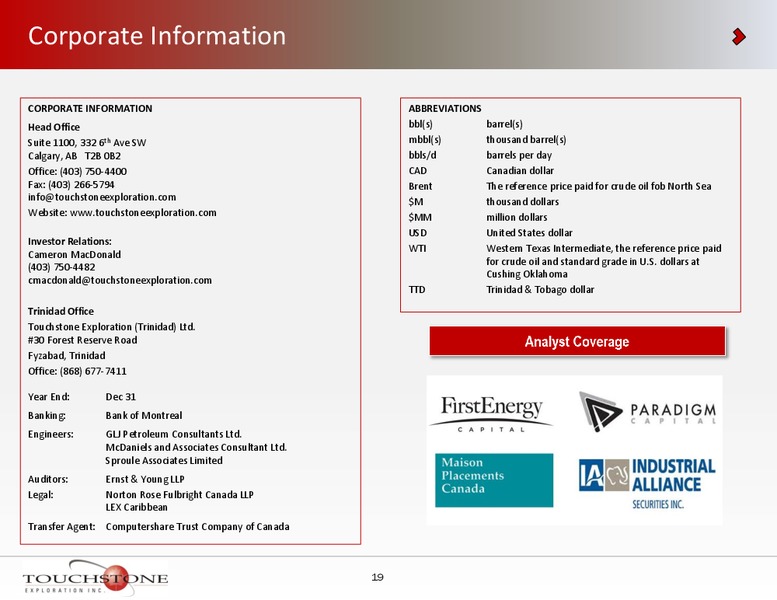Click the 'barrels per day' definition

point(519,155)
